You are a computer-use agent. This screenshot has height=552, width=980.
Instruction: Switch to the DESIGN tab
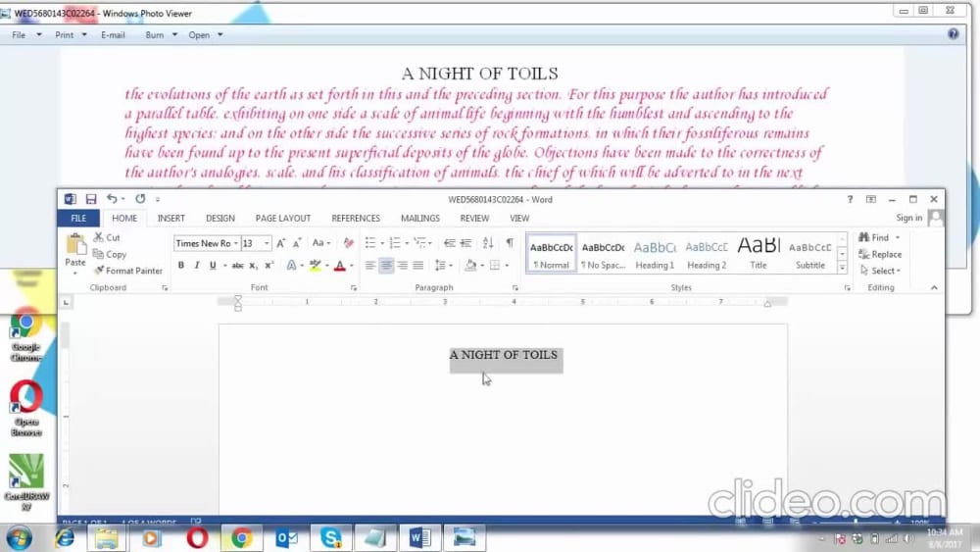point(220,219)
